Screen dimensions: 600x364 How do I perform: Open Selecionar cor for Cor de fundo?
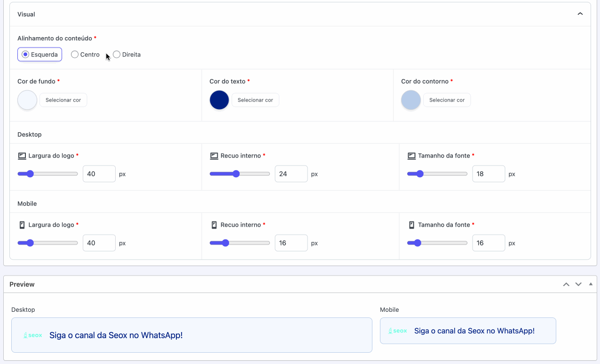pyautogui.click(x=63, y=100)
